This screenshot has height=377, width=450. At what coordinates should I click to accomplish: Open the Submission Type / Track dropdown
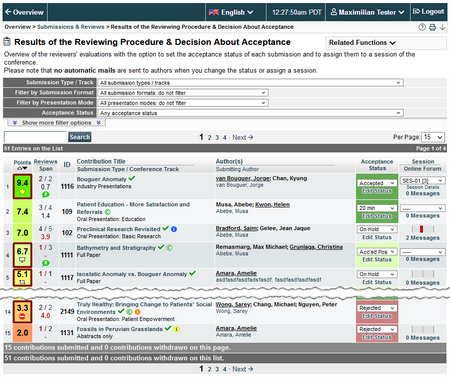250,83
